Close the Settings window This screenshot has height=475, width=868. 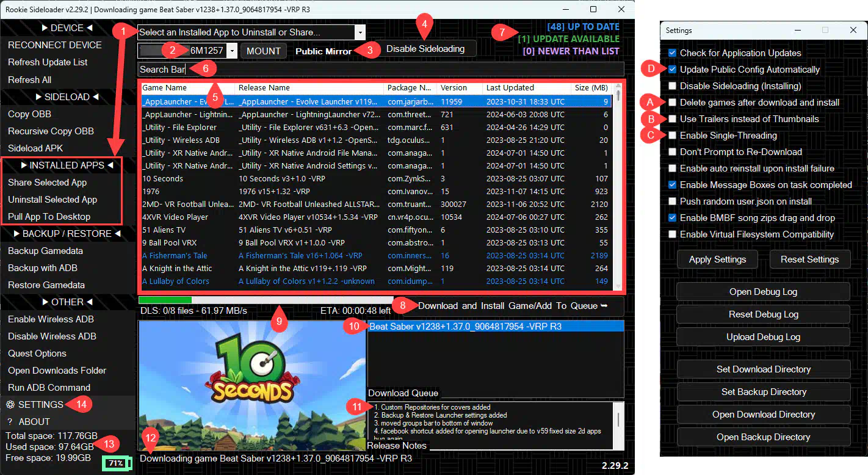click(853, 30)
